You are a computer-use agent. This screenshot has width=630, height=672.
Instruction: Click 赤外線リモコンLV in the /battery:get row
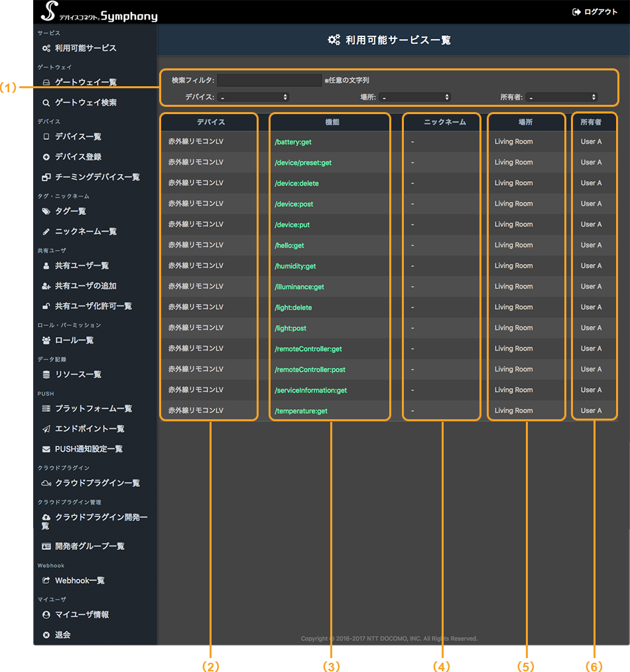196,141
